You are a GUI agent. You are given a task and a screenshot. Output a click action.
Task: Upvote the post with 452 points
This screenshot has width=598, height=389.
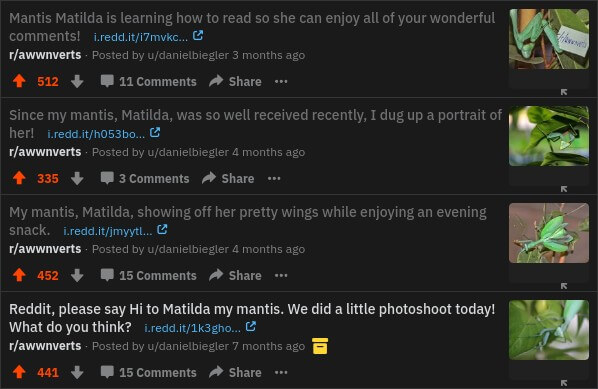point(19,275)
